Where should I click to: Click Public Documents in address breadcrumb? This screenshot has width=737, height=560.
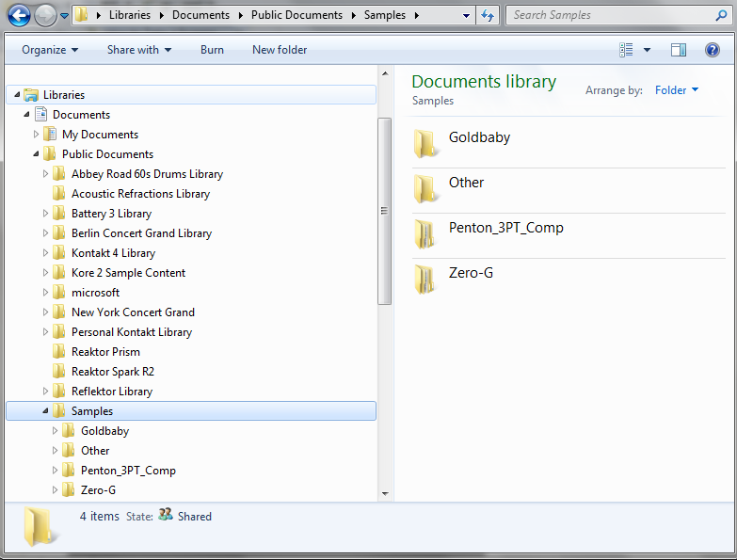tap(296, 15)
